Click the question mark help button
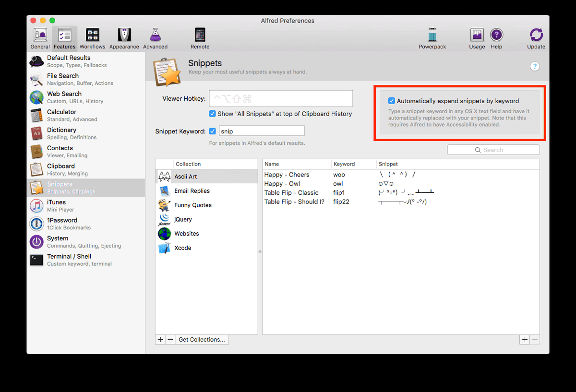Image resolution: width=576 pixels, height=392 pixels. click(x=535, y=67)
